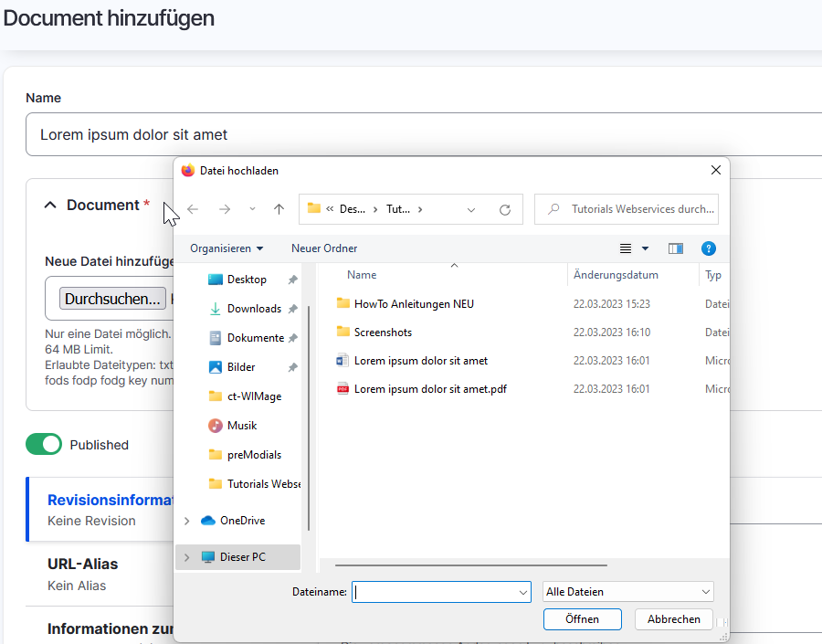This screenshot has height=644, width=822.
Task: Select the Downloads quick access item
Action: pos(247,309)
